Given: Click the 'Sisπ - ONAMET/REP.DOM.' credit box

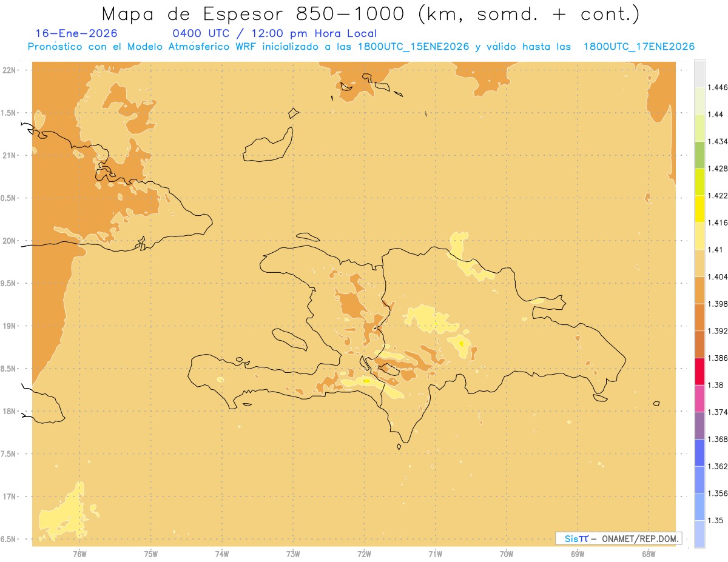Looking at the screenshot, I should click(x=619, y=538).
